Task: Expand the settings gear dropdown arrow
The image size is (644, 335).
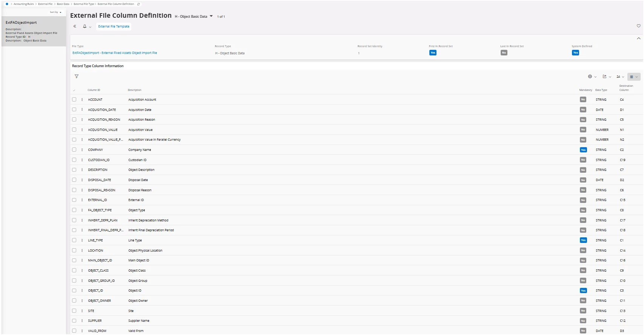Action: (595, 77)
